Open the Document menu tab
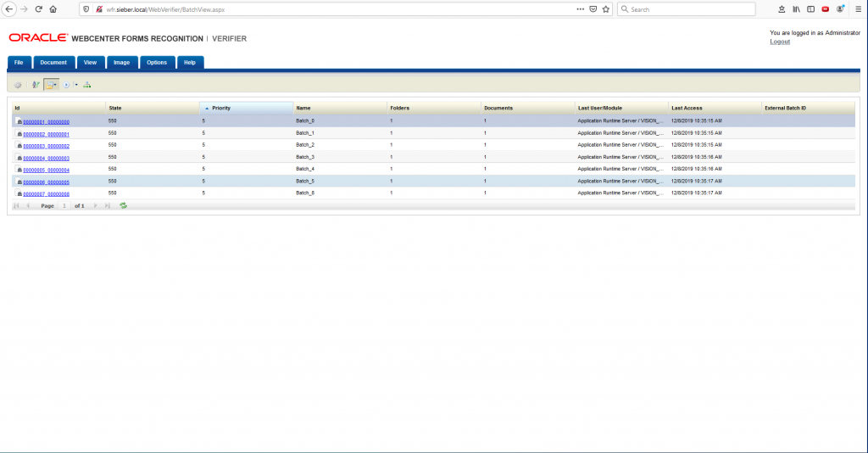The image size is (868, 453). coord(53,63)
